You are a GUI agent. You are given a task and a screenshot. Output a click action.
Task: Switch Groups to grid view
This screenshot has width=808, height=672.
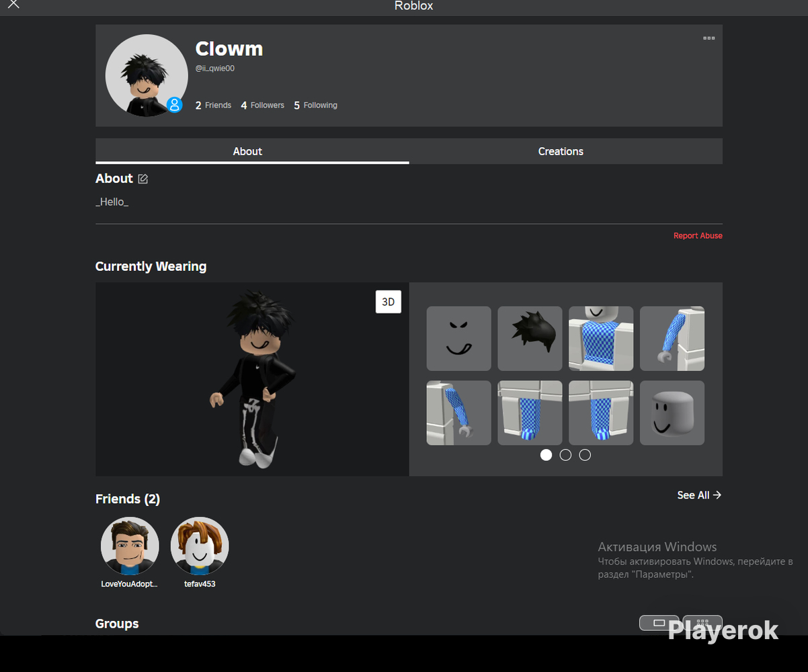click(702, 623)
